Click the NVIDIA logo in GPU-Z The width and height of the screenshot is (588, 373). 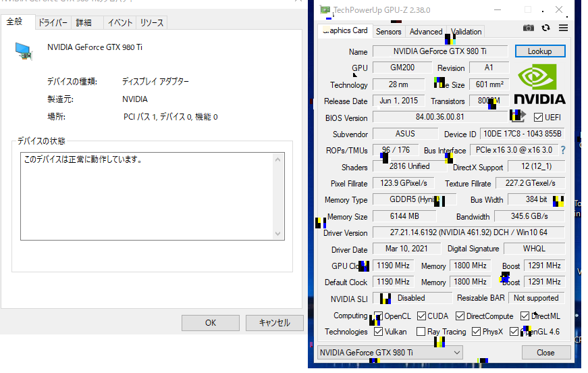[x=539, y=84]
